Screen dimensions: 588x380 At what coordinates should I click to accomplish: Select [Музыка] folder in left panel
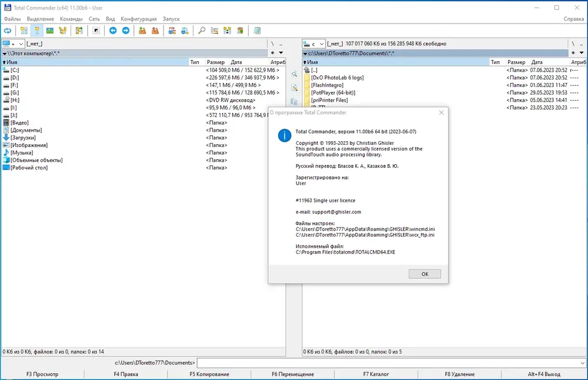point(143,153)
